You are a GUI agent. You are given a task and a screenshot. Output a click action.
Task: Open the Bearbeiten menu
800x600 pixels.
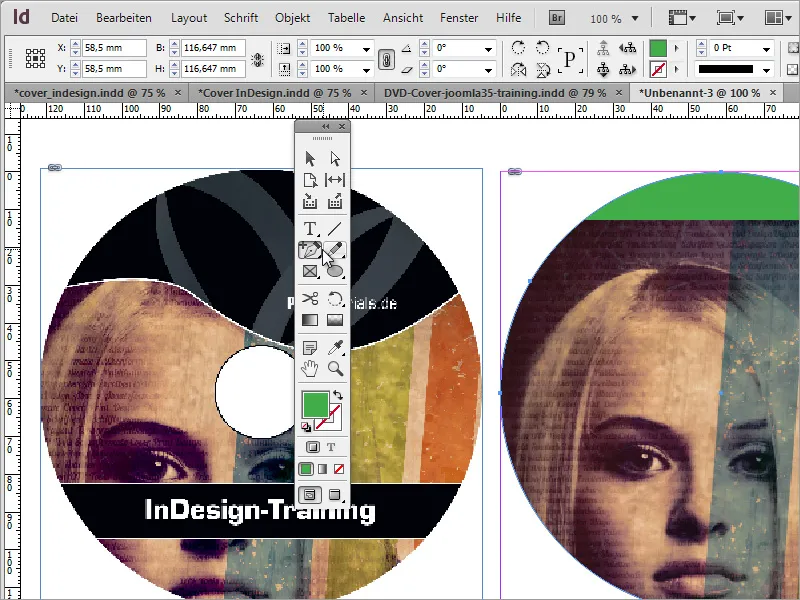pos(123,18)
